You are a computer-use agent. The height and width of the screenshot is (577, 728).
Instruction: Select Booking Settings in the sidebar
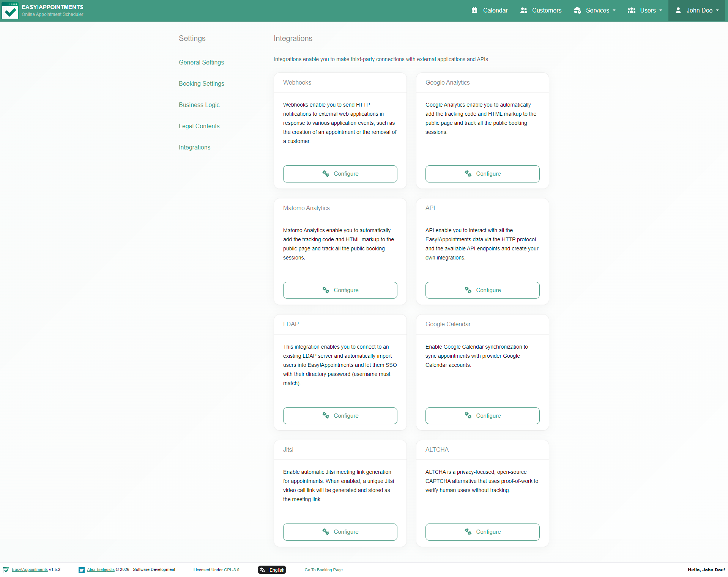click(x=202, y=83)
